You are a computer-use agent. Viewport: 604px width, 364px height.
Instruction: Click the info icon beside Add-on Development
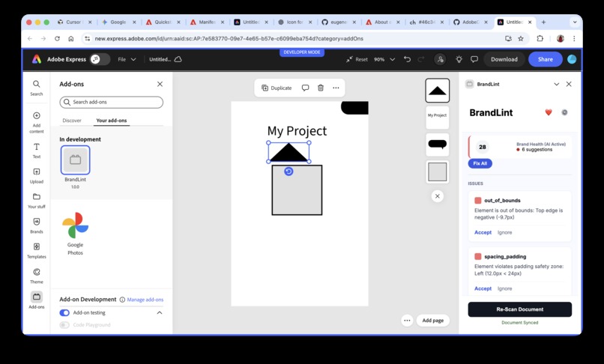click(122, 300)
